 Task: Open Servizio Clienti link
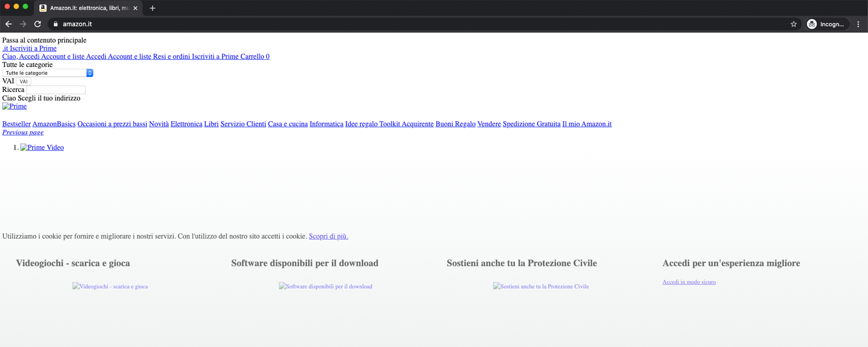point(243,124)
